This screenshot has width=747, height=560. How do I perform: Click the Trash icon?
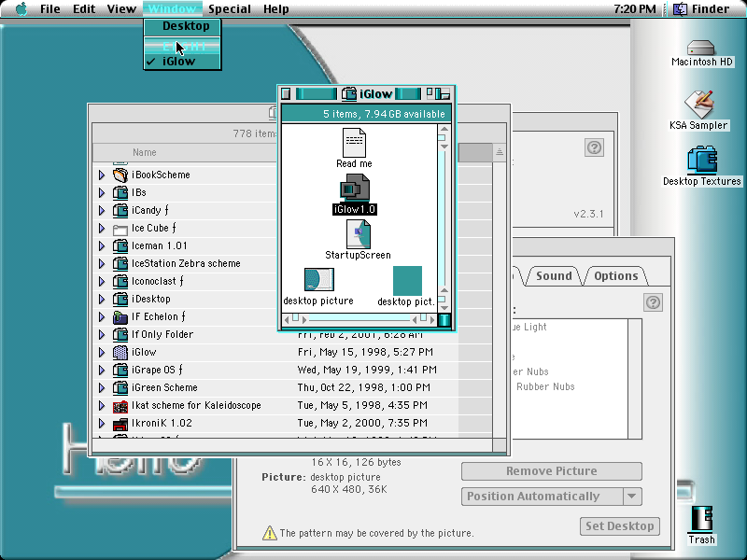(x=702, y=519)
